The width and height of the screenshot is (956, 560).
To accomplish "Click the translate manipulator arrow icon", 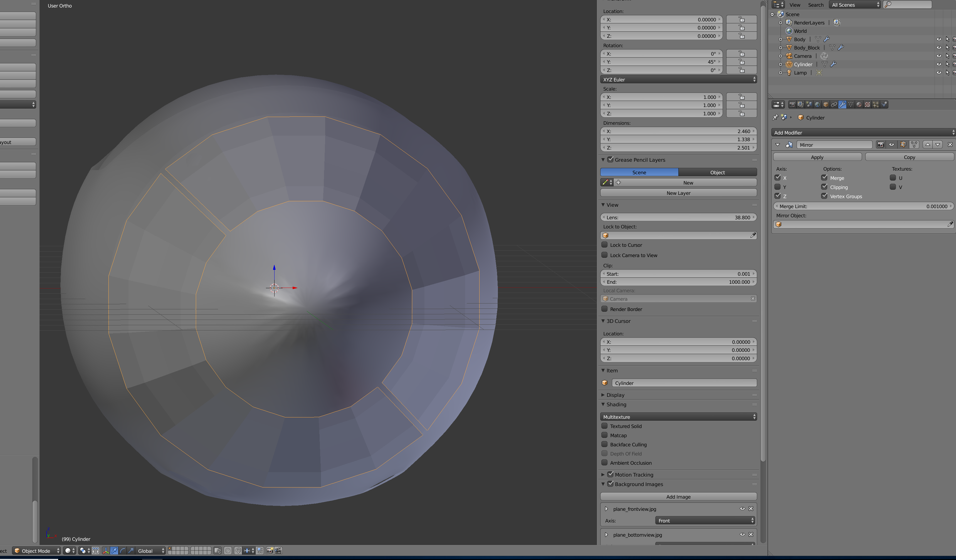I will click(x=114, y=551).
